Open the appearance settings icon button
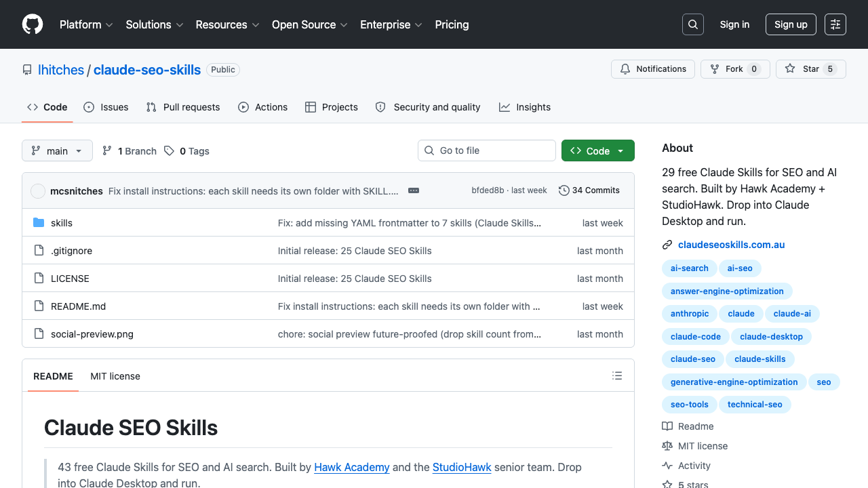The image size is (868, 488). tap(835, 24)
